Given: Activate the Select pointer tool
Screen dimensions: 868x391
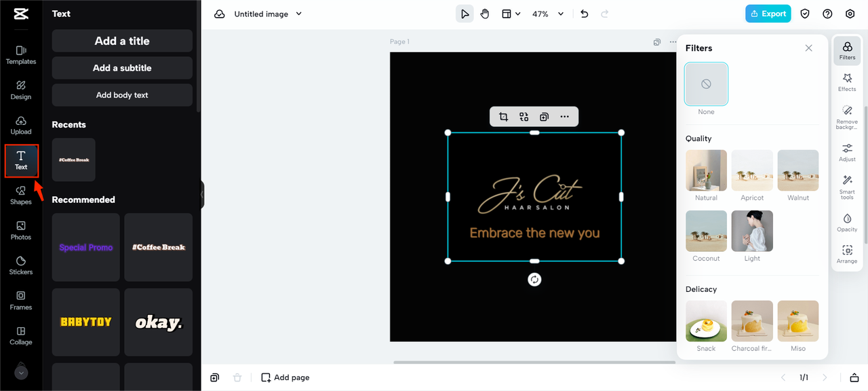Looking at the screenshot, I should tap(465, 14).
